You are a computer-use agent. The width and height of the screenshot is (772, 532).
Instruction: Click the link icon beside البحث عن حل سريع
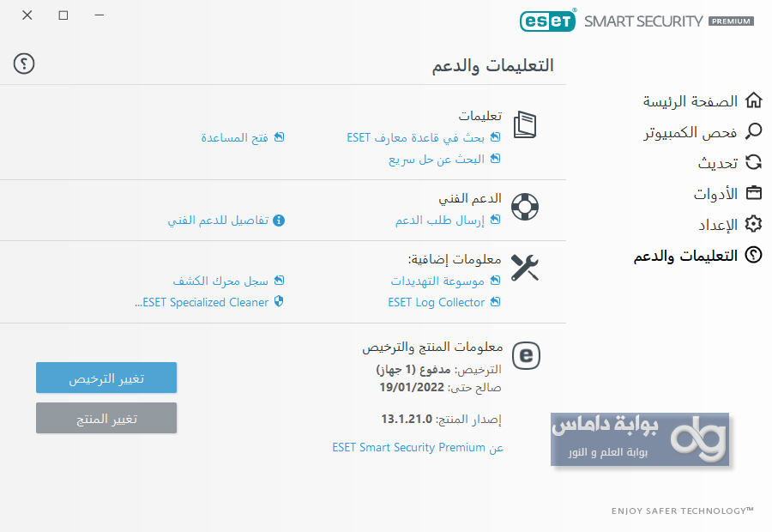pyautogui.click(x=495, y=158)
